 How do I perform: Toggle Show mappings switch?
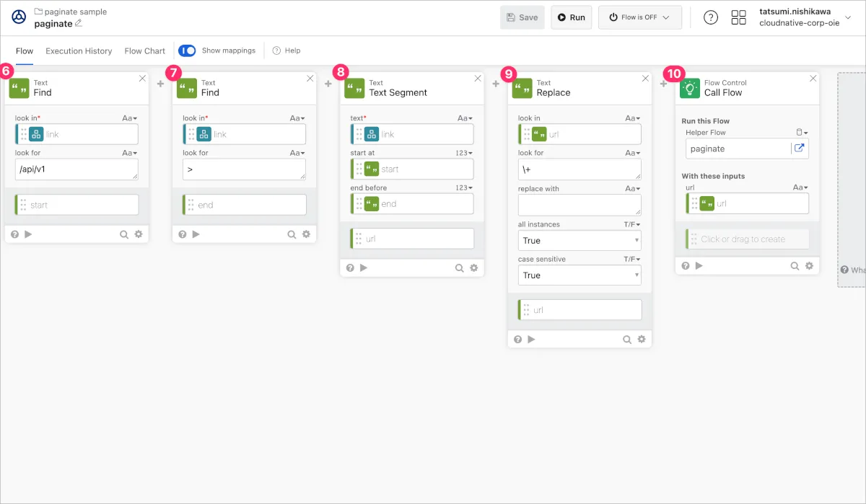tap(187, 50)
